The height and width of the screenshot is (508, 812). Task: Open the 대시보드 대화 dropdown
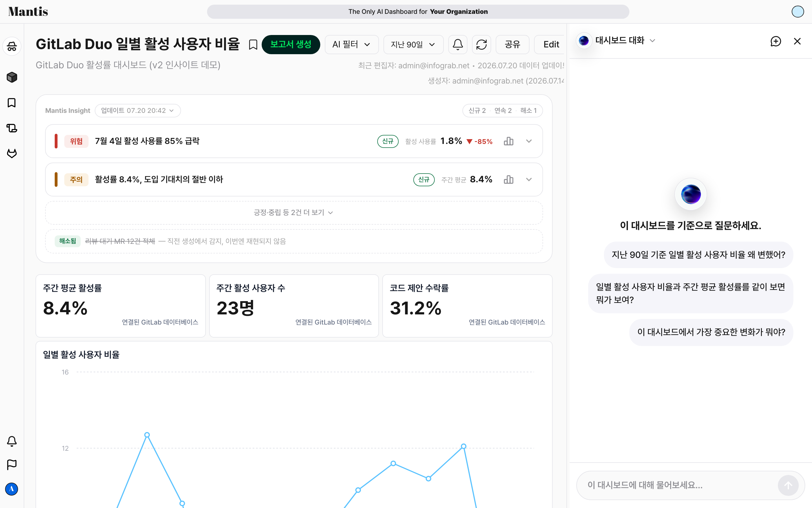tap(625, 41)
